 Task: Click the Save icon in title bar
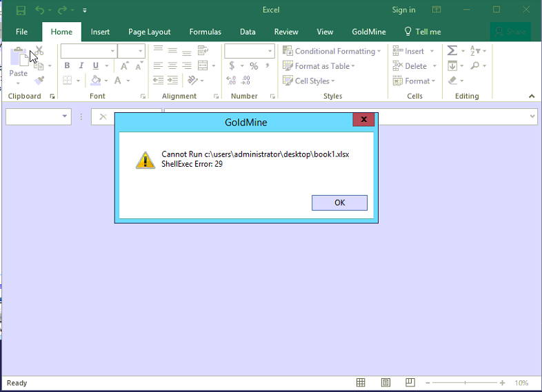point(21,10)
